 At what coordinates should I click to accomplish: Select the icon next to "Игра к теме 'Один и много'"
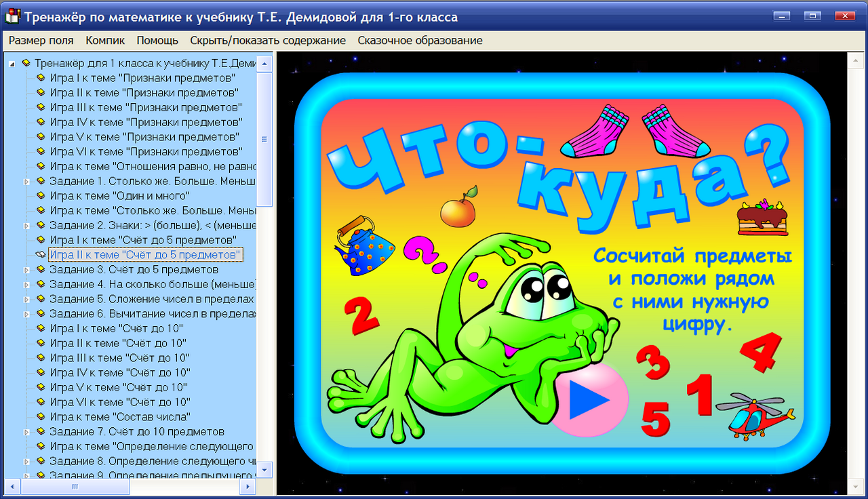coord(39,196)
